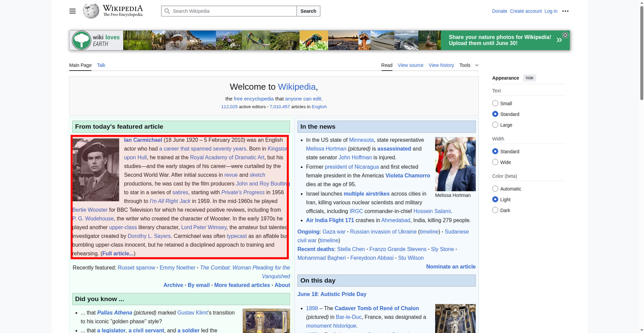This screenshot has height=333, width=644.
Task: Click the Wiki Loves Earth tree logo
Action: (81, 40)
